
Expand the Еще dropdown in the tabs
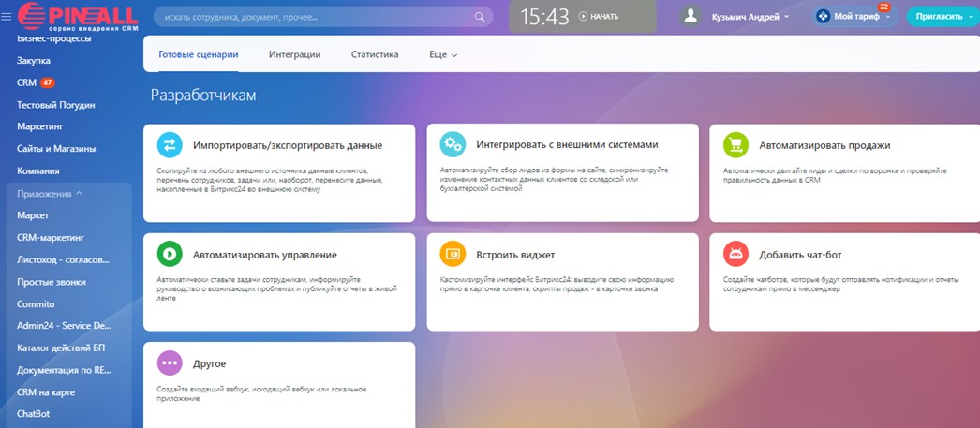[x=443, y=55]
